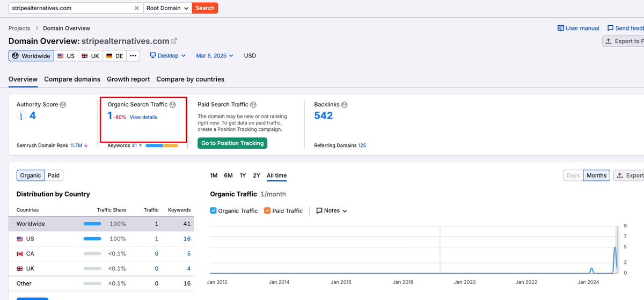Click Semrush Domain Rank 11.7M value
This screenshot has height=300, width=644.
76,145
